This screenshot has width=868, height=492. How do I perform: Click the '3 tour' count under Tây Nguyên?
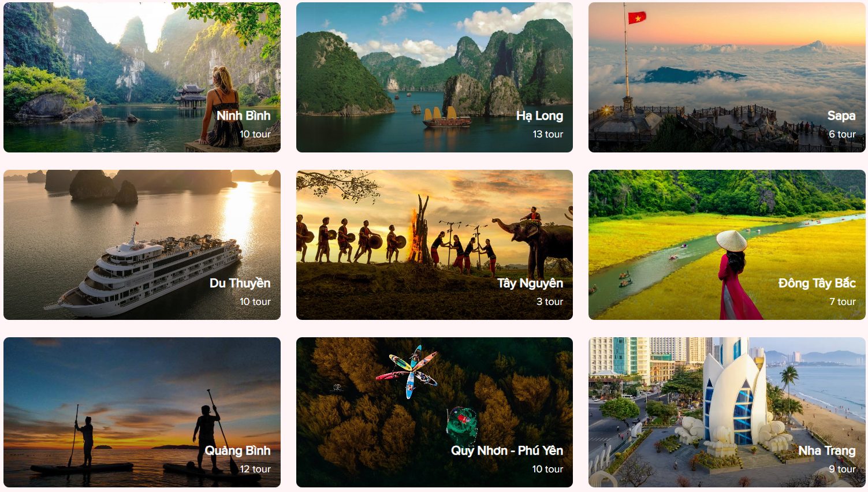coord(550,301)
